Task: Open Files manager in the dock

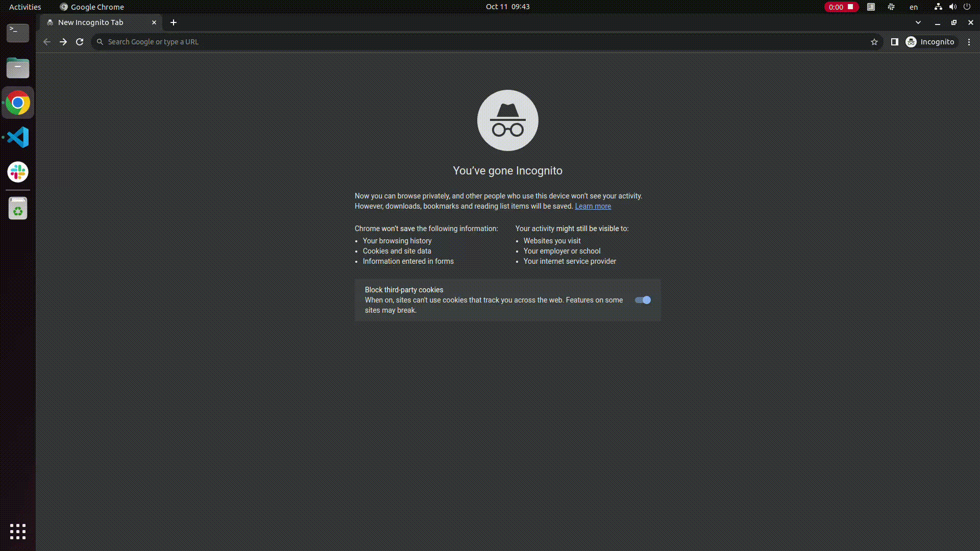Action: click(18, 68)
